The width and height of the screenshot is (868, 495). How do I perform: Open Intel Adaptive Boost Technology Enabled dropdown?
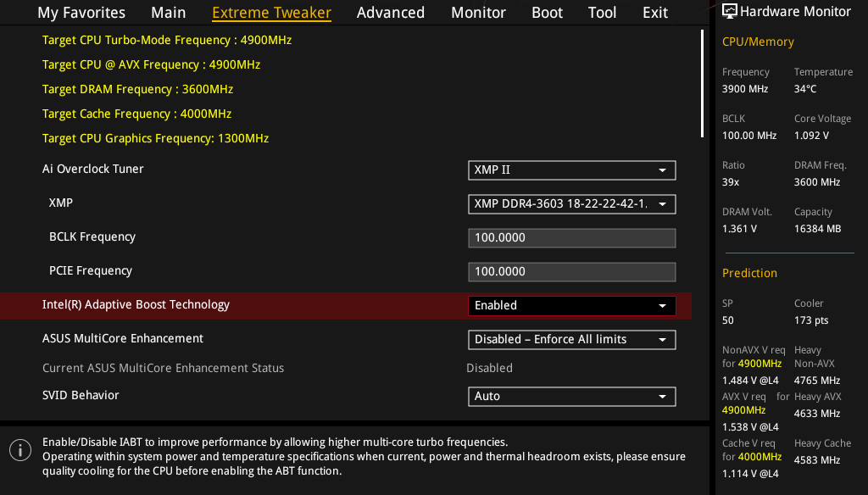click(x=572, y=306)
